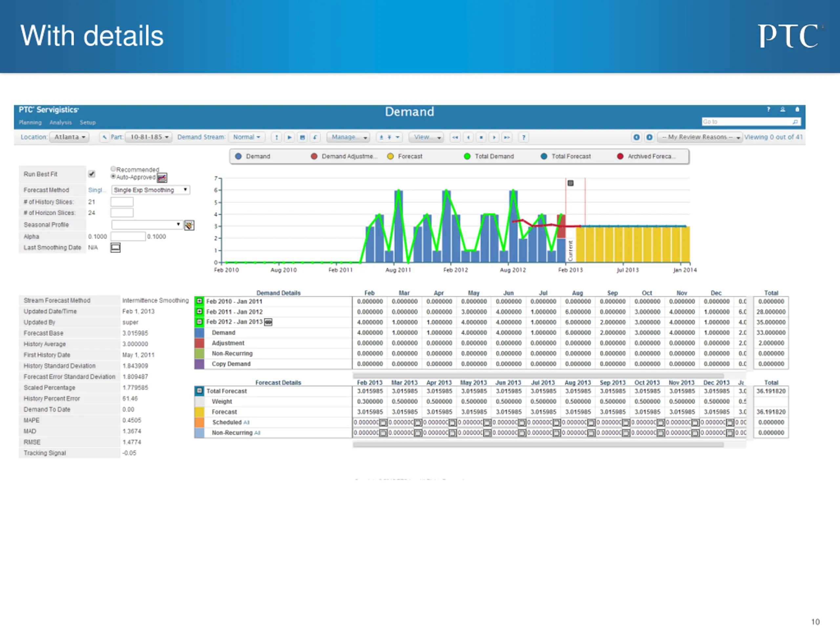
Task: Select the Recommended radio button
Action: pos(113,169)
